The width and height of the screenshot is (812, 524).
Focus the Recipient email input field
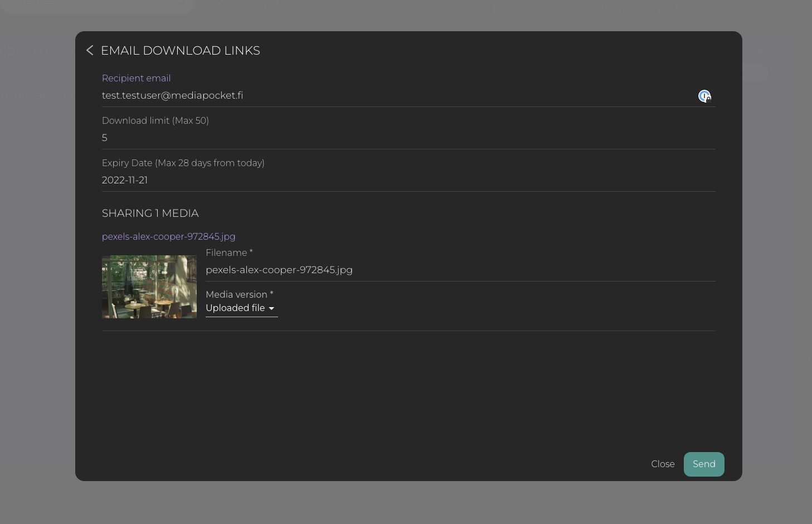[390, 96]
